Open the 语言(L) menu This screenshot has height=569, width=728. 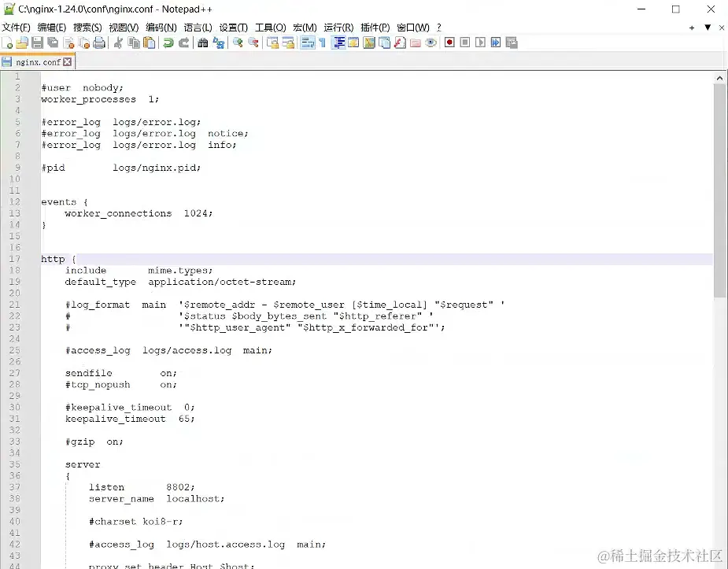[x=198, y=28]
